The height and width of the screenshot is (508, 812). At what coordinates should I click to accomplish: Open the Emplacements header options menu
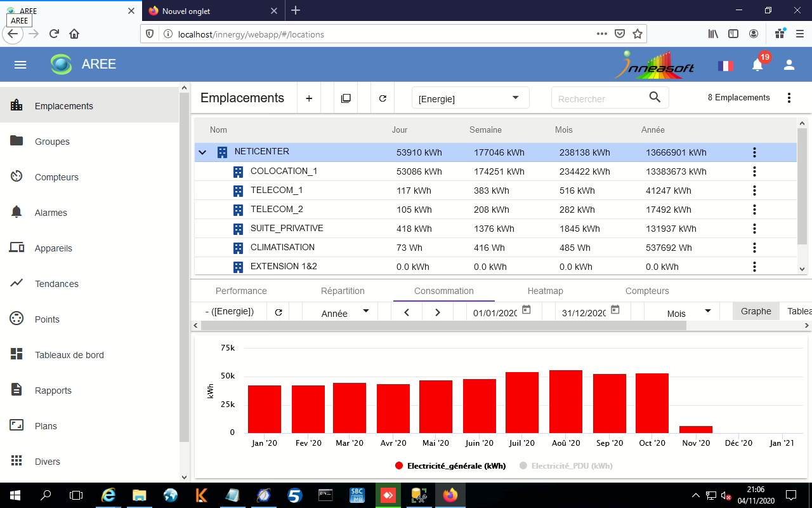[789, 98]
